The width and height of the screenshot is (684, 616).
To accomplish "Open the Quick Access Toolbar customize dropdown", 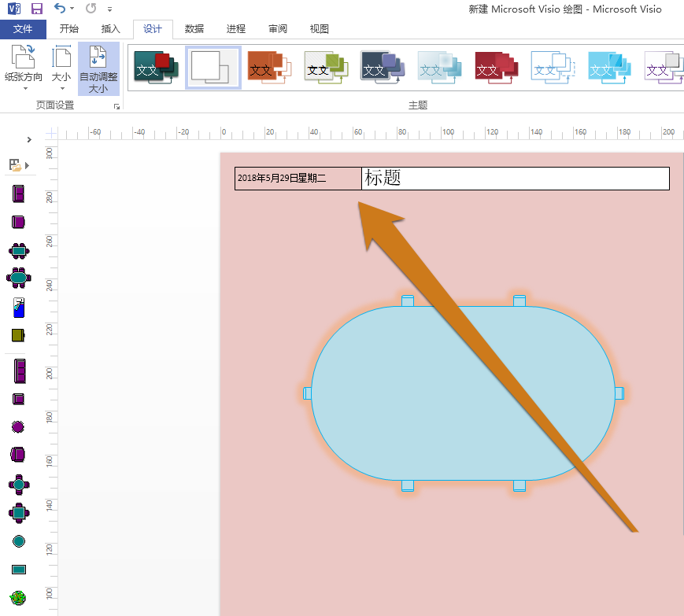I will point(109,9).
